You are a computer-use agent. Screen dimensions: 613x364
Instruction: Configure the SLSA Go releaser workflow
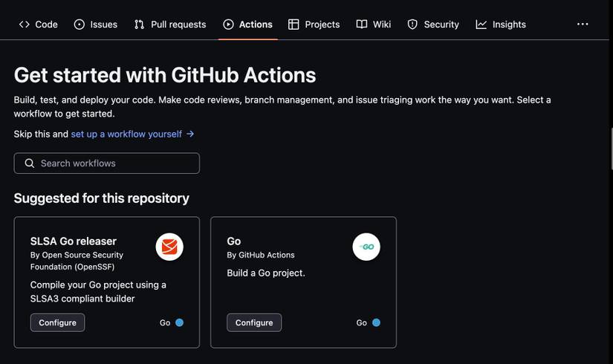point(57,322)
